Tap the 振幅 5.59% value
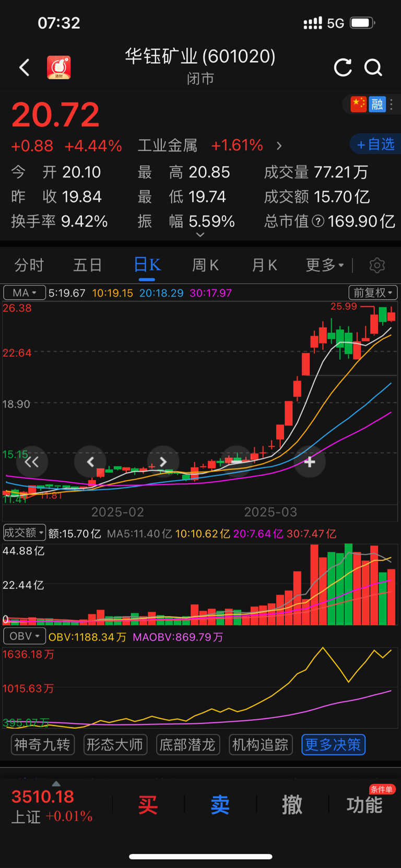 (211, 221)
